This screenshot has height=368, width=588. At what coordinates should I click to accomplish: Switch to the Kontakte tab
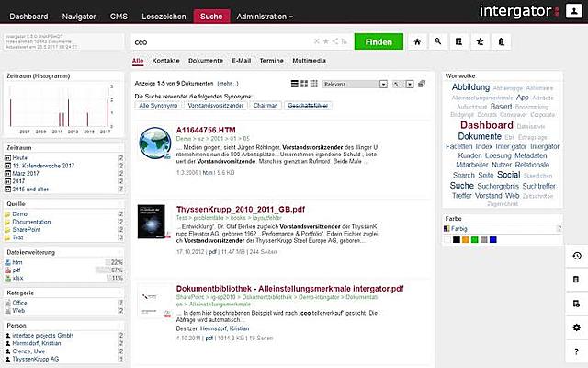pos(165,61)
